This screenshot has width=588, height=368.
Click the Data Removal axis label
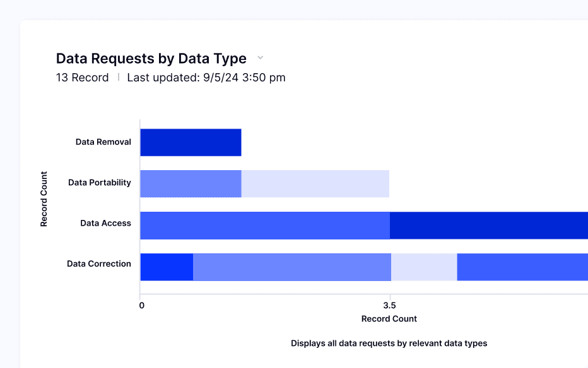point(102,142)
